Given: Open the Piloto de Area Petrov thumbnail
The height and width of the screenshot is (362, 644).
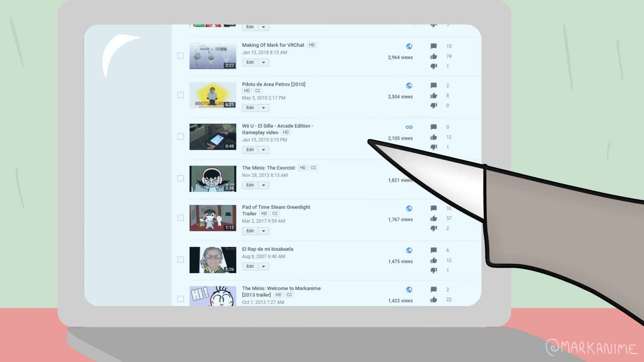Looking at the screenshot, I should tap(213, 95).
